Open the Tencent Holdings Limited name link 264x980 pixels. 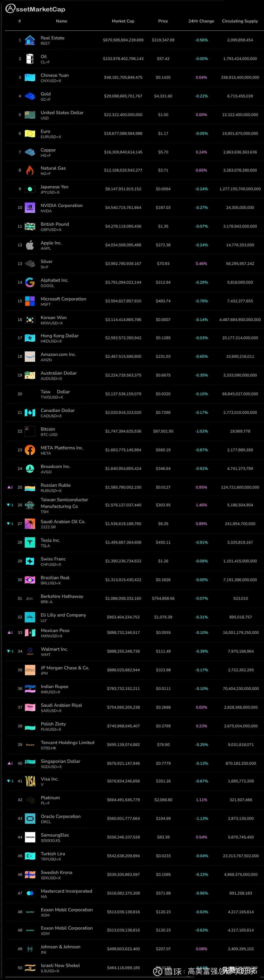67,742
